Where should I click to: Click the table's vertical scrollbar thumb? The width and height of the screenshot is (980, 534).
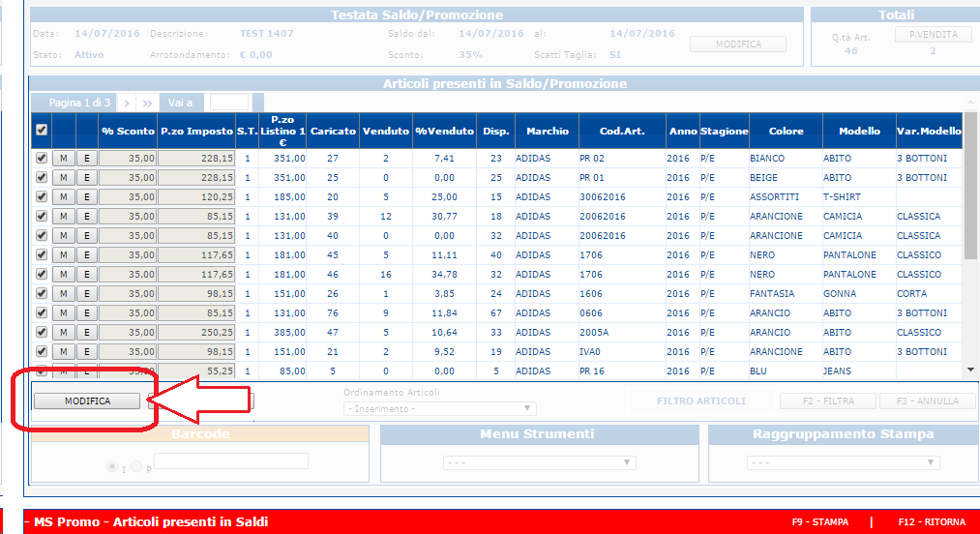point(969,186)
